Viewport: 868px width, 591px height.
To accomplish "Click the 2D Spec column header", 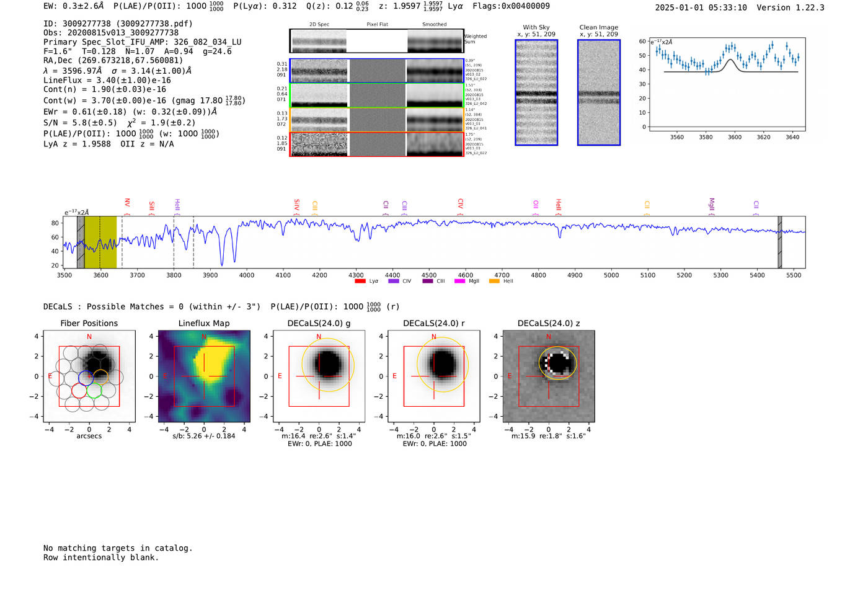I will [x=319, y=24].
